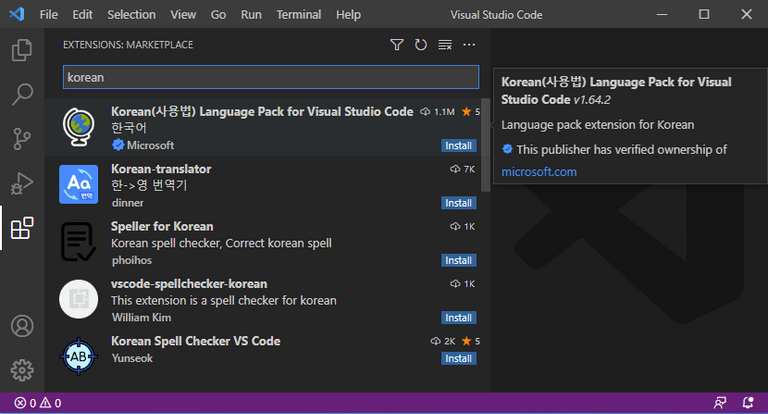Click the publisher name William Kim
This screenshot has height=414, width=768.
point(142,317)
